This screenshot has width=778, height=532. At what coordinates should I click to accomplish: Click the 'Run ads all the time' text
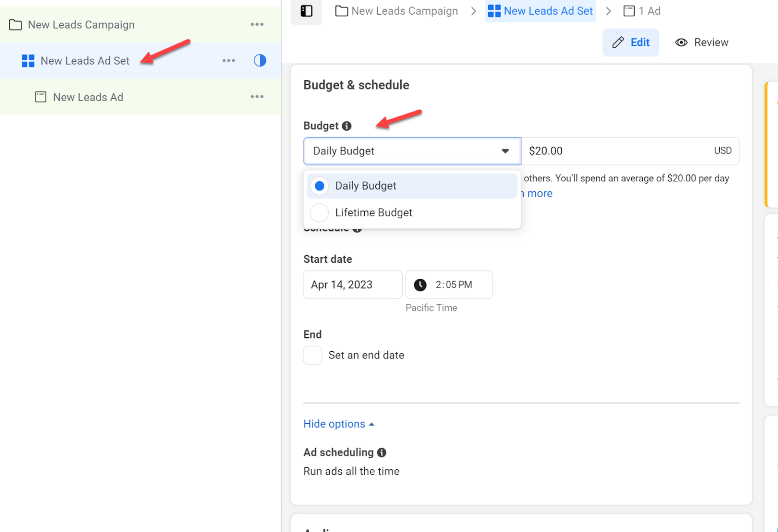352,471
